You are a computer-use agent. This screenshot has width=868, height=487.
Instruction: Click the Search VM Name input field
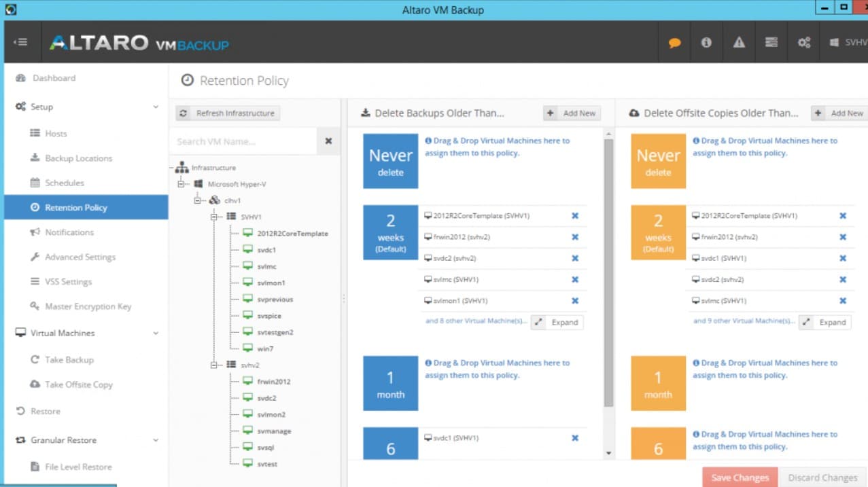pyautogui.click(x=243, y=141)
